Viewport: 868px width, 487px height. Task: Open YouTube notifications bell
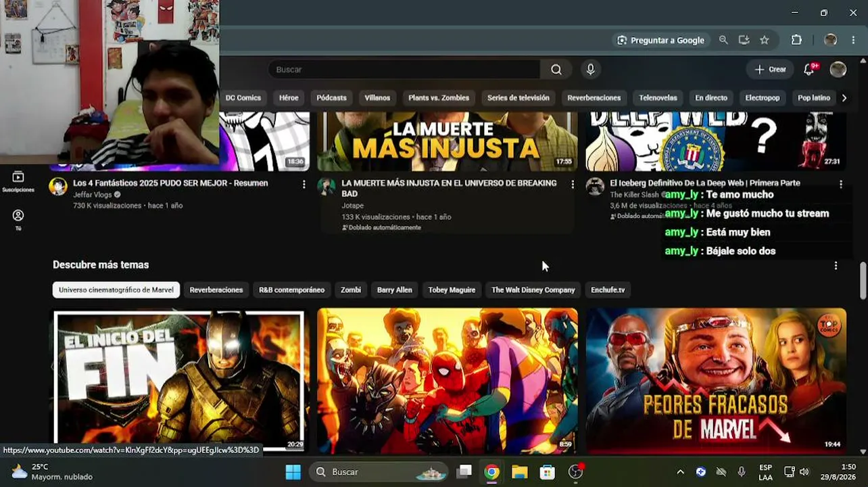point(809,69)
